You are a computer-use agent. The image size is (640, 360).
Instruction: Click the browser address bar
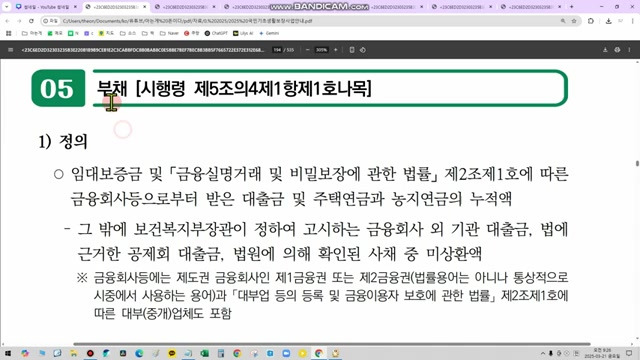pyautogui.click(x=310, y=21)
